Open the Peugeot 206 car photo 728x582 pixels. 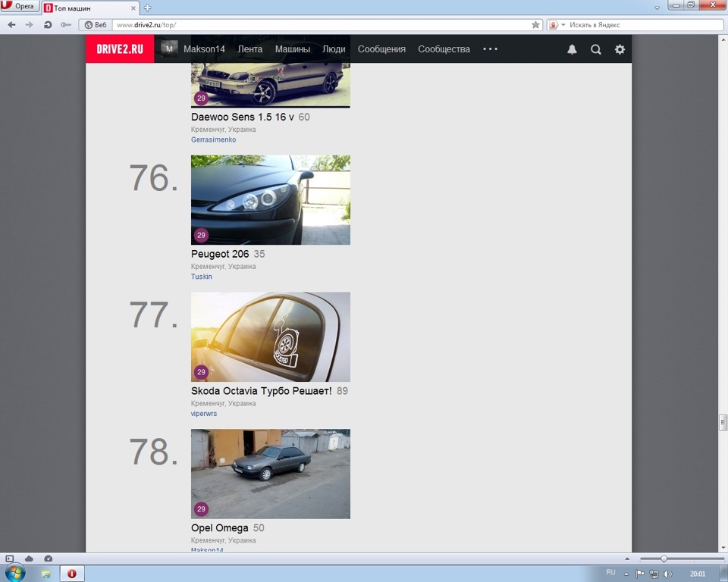271,200
